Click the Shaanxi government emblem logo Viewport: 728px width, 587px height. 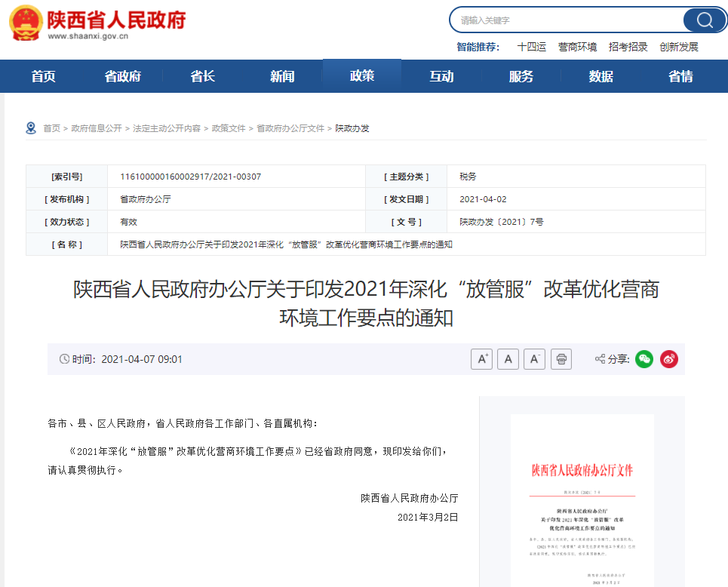coord(26,23)
